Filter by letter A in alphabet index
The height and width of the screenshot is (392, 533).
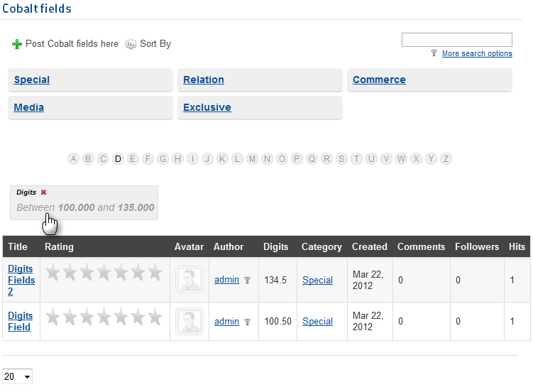tap(73, 159)
